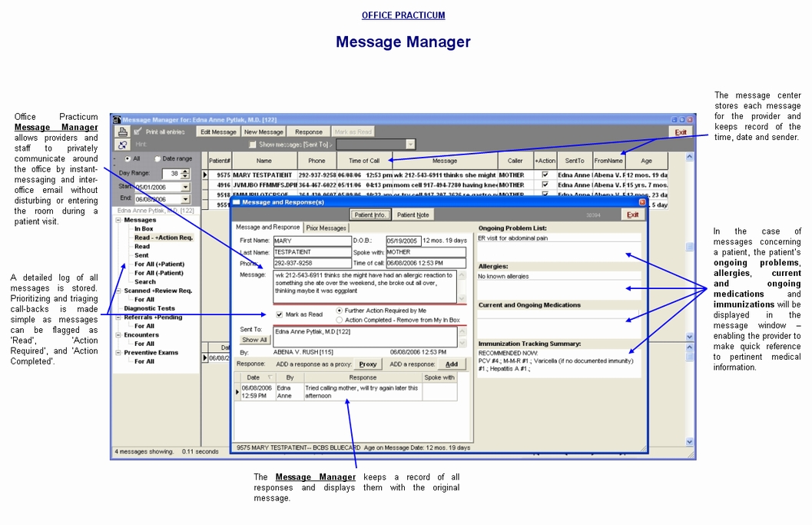This screenshot has height=525, width=812.
Task: Sort the grid by Caller column header
Action: (515, 161)
